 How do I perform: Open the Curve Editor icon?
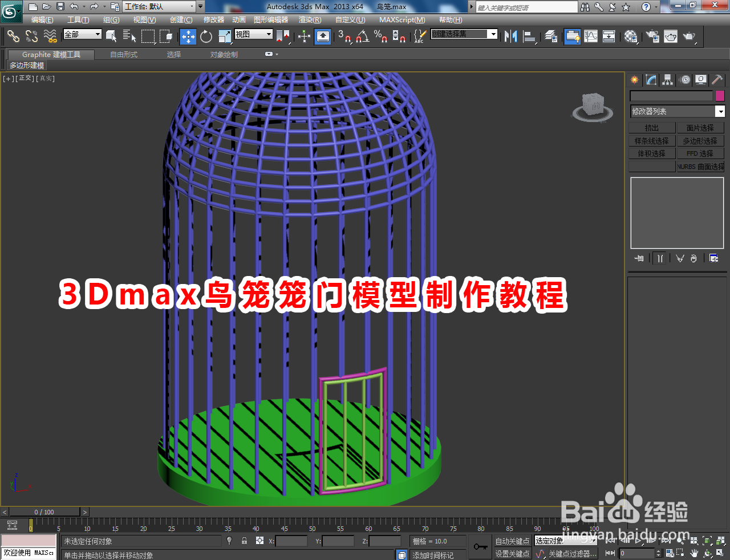[591, 36]
